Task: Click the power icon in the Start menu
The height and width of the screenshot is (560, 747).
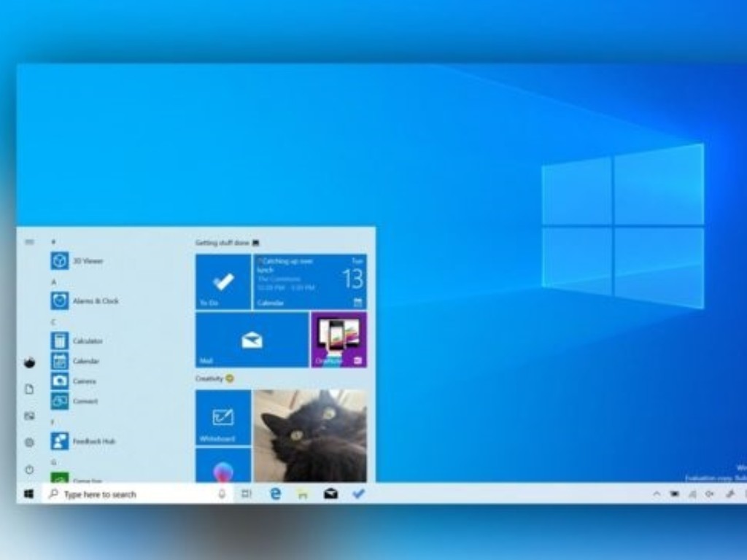Action: pos(29,467)
